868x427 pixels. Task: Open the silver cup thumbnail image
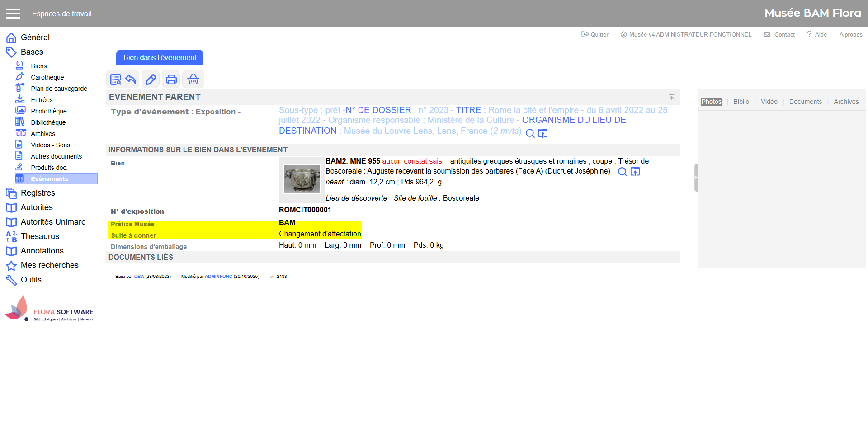coord(302,179)
